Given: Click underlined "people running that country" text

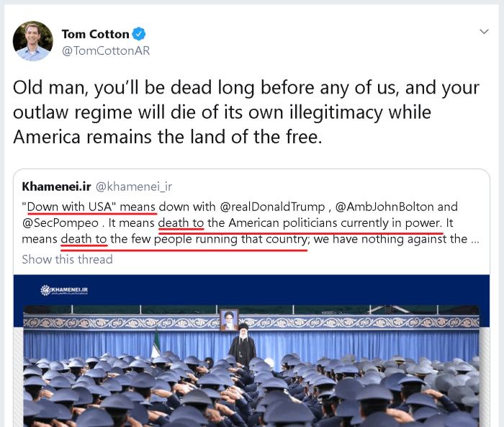Looking at the screenshot, I should [230, 239].
